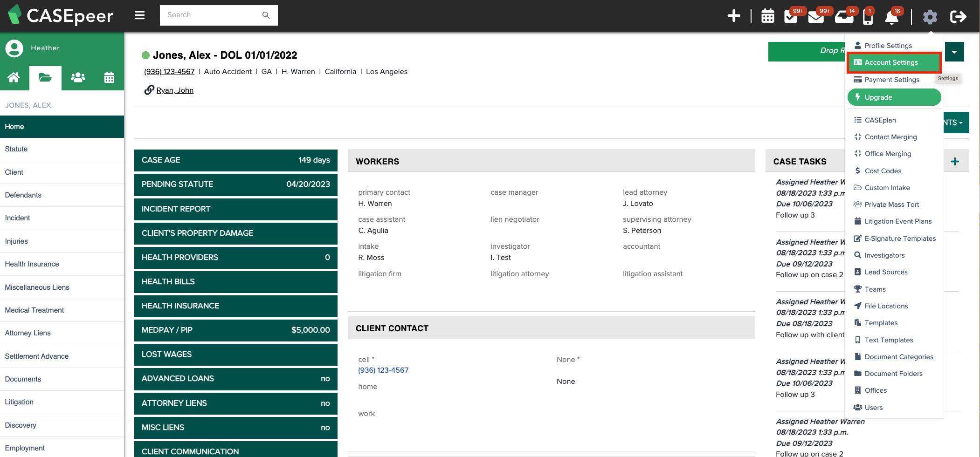Choose E-Signature Templates in menu
This screenshot has width=980, height=457.
tap(900, 239)
